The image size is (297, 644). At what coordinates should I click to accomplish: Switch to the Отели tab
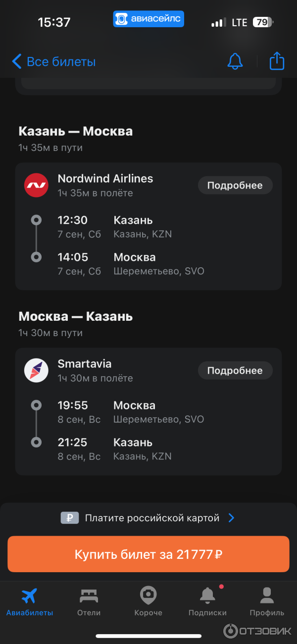(89, 601)
